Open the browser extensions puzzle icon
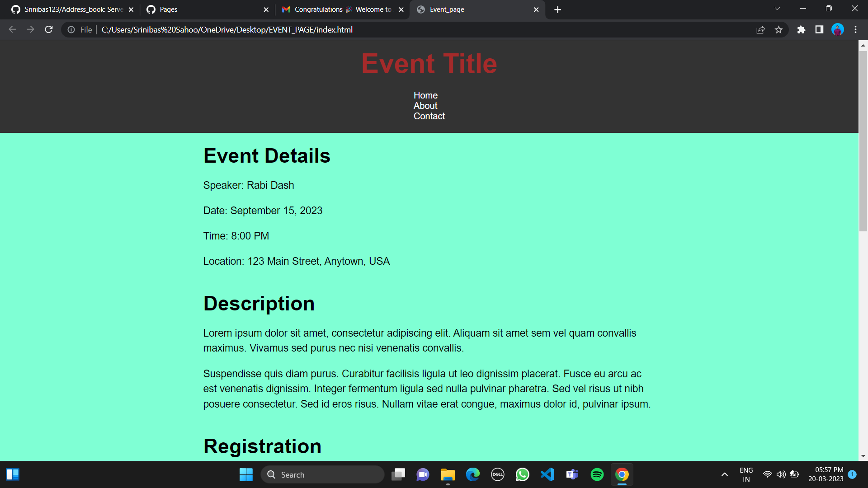Image resolution: width=868 pixels, height=488 pixels. tap(802, 29)
